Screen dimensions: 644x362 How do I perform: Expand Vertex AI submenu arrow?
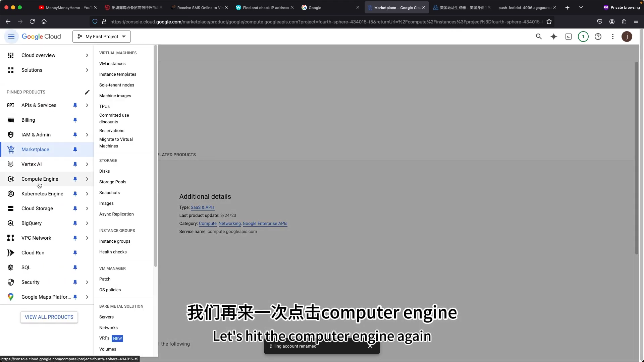coord(87,164)
